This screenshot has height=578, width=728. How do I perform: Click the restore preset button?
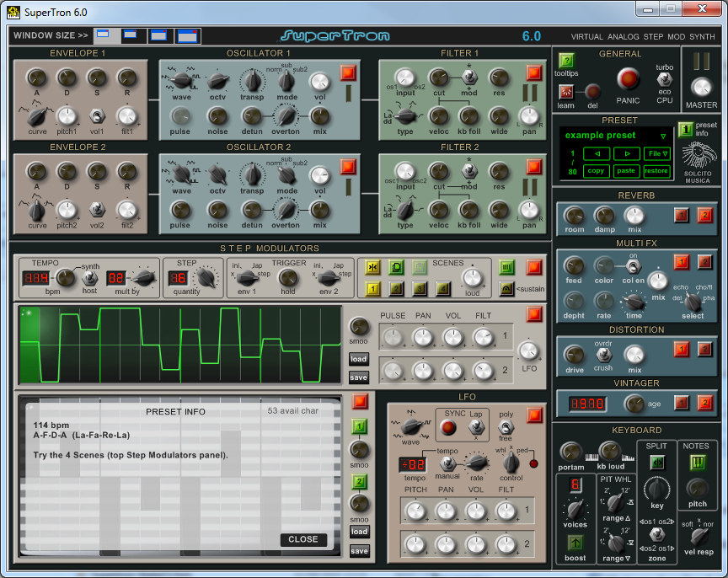(657, 171)
